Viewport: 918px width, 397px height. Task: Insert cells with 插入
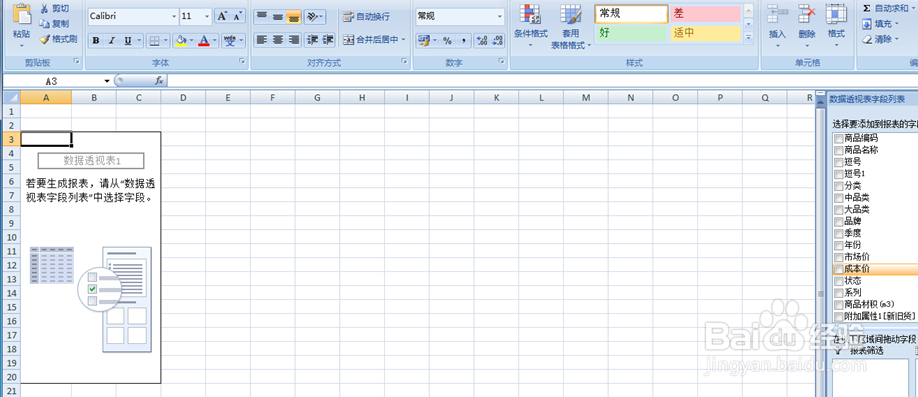[777, 26]
